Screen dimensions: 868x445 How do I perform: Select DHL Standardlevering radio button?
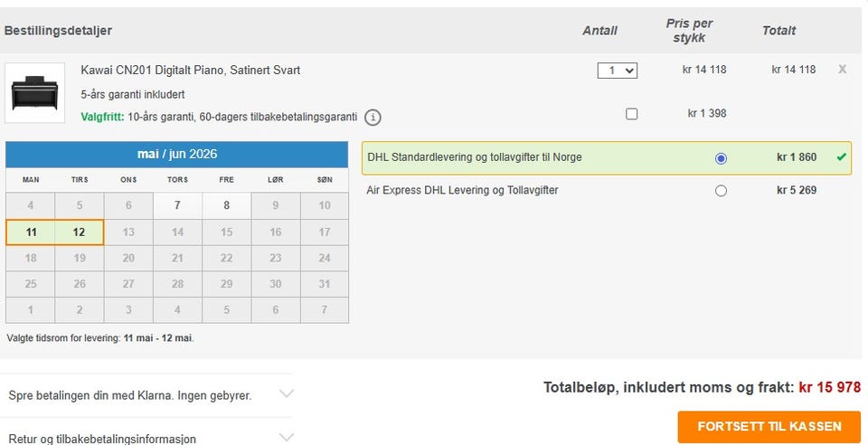(721, 158)
